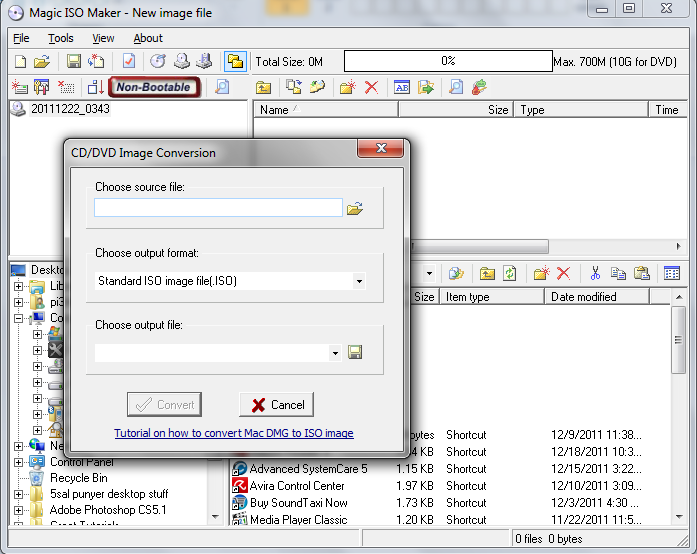Screen dimensions: 697x554
Task: Open the View menu
Action: (103, 38)
